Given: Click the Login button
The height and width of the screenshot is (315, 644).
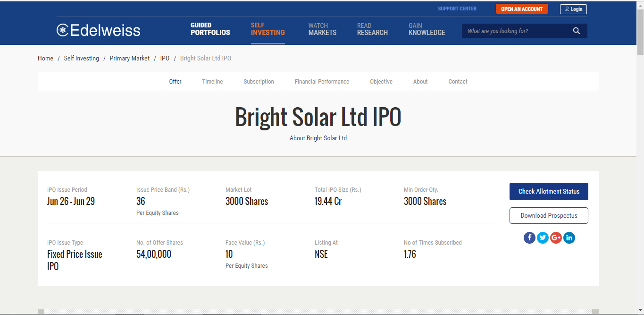Looking at the screenshot, I should 573,9.
